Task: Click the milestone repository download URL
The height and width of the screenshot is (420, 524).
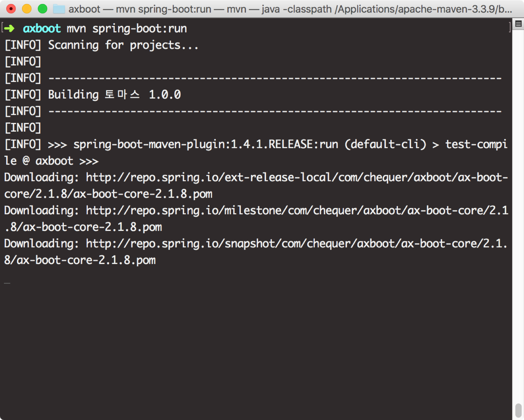Action: tap(297, 210)
